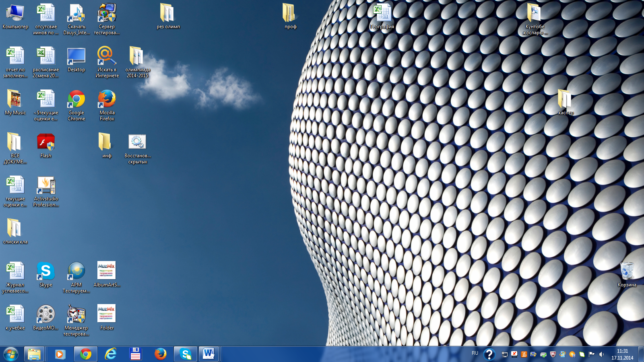Select the Восстанов скрытых file icon
Image resolution: width=644 pixels, height=362 pixels.
coord(137,148)
